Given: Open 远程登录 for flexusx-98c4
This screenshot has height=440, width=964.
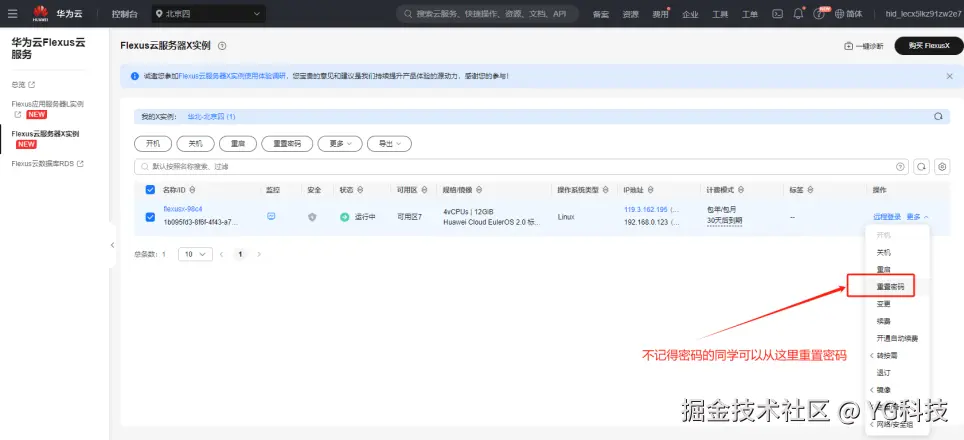Looking at the screenshot, I should 887,217.
